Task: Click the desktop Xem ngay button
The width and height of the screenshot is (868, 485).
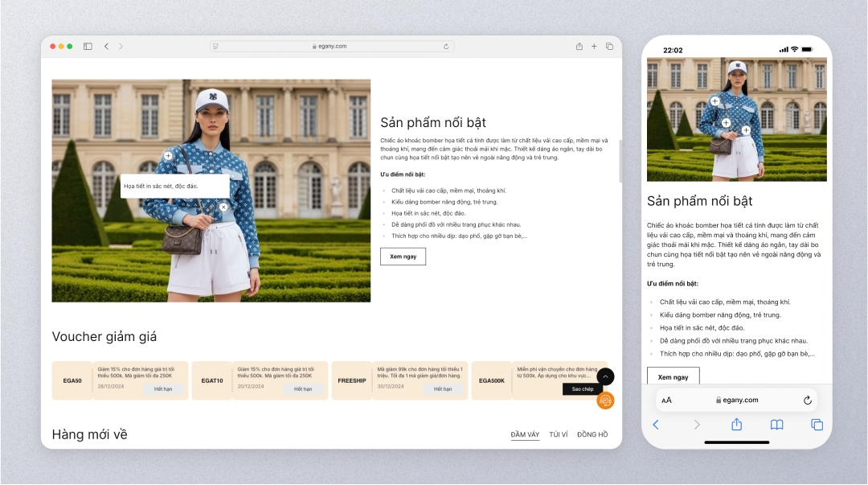Action: click(403, 257)
